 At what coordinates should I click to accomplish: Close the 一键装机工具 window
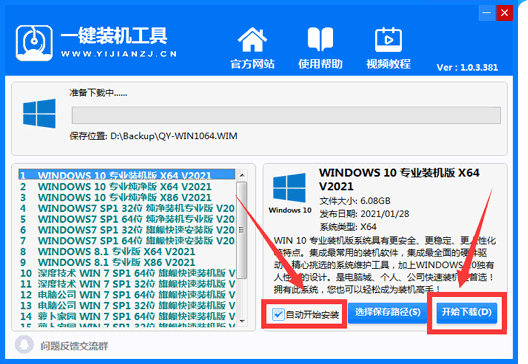[504, 13]
